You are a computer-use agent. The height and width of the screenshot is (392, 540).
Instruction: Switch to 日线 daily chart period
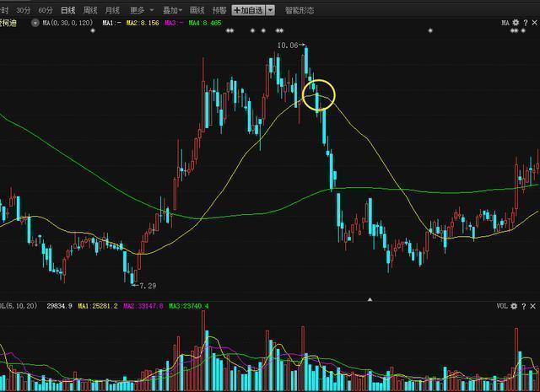67,10
